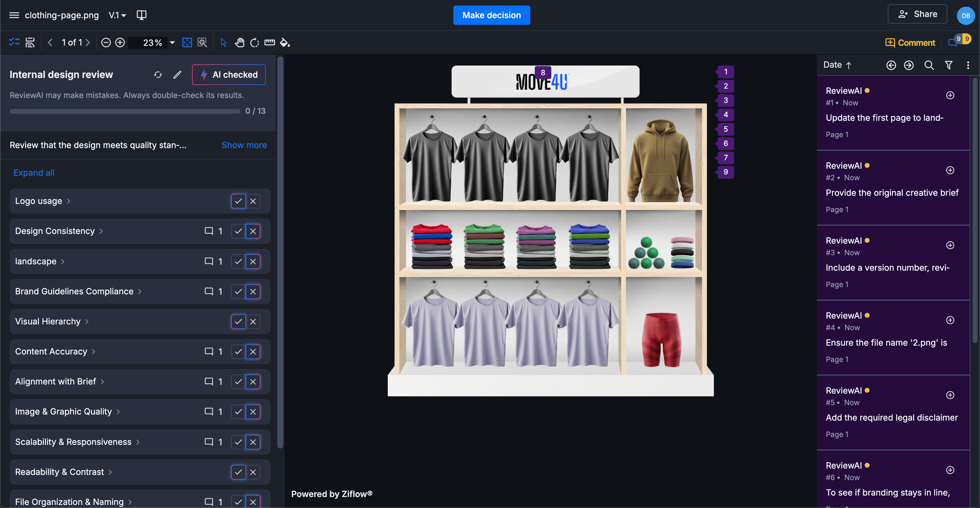Jump to comment marker 9
This screenshot has height=508, width=980.
pos(725,172)
